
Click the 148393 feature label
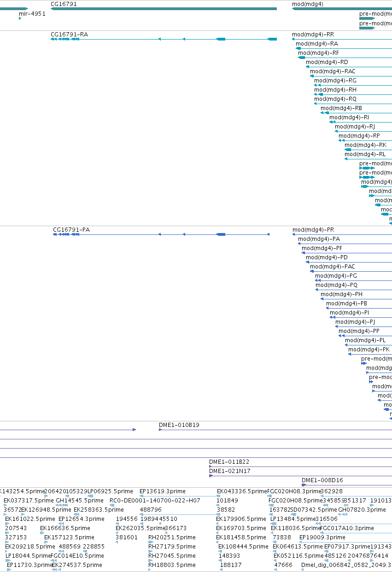(x=230, y=555)
